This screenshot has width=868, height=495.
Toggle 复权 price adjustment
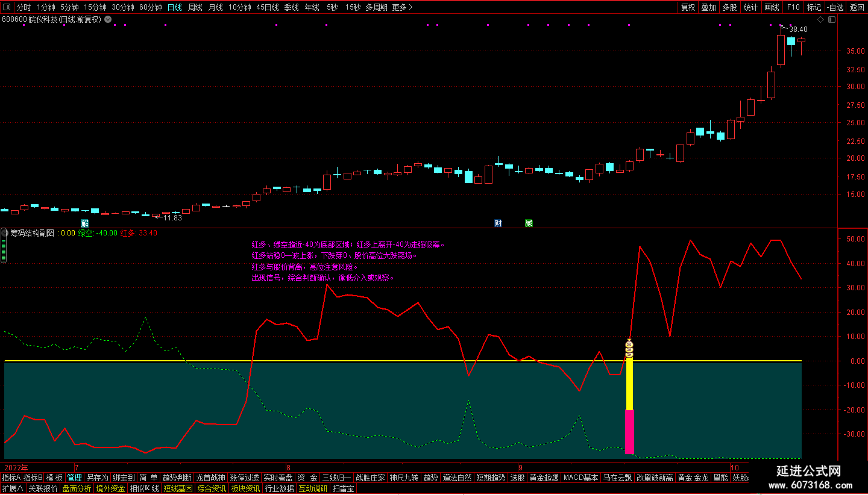coord(688,7)
